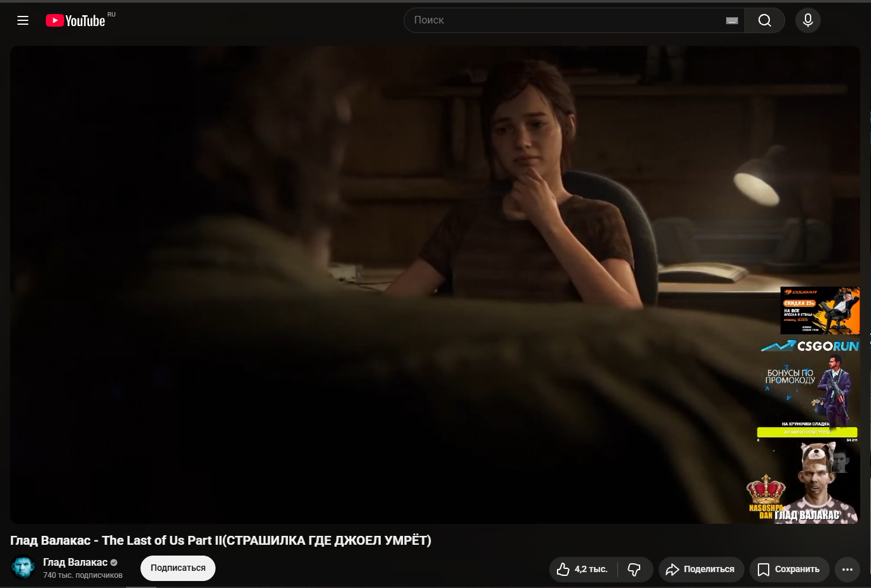This screenshot has height=588, width=871.
Task: Start voice search with microphone
Action: point(808,20)
